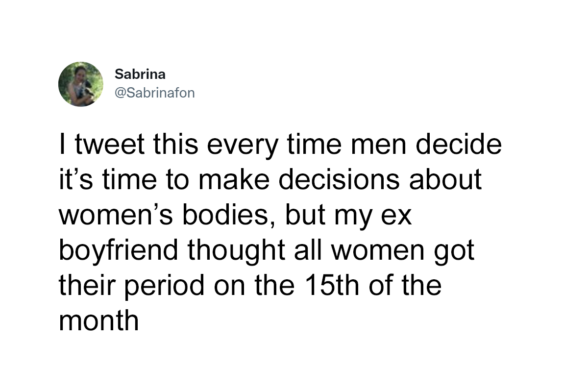Click the word 'got' ending the fourth line
Image resolution: width=588 pixels, height=392 pixels.
[x=455, y=251]
